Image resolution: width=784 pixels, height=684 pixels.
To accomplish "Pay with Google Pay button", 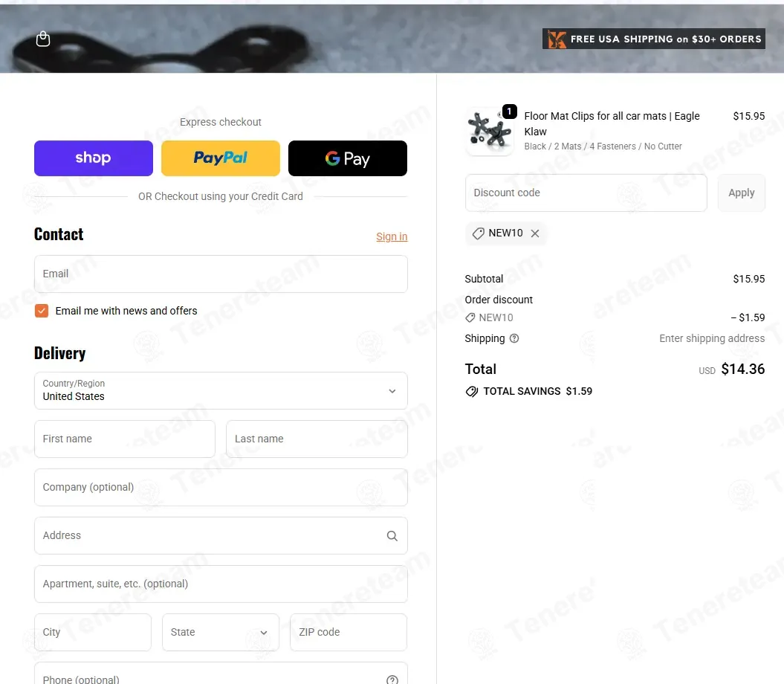I will tap(348, 158).
